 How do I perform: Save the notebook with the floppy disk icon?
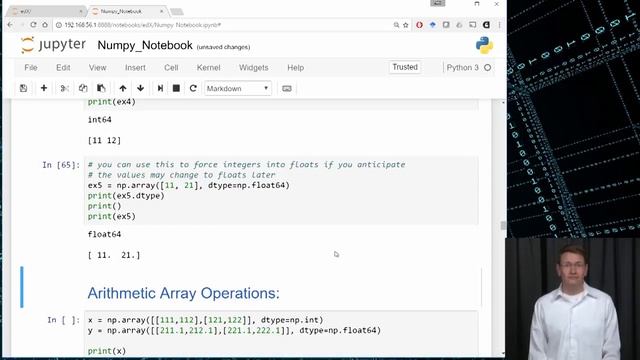[23, 88]
